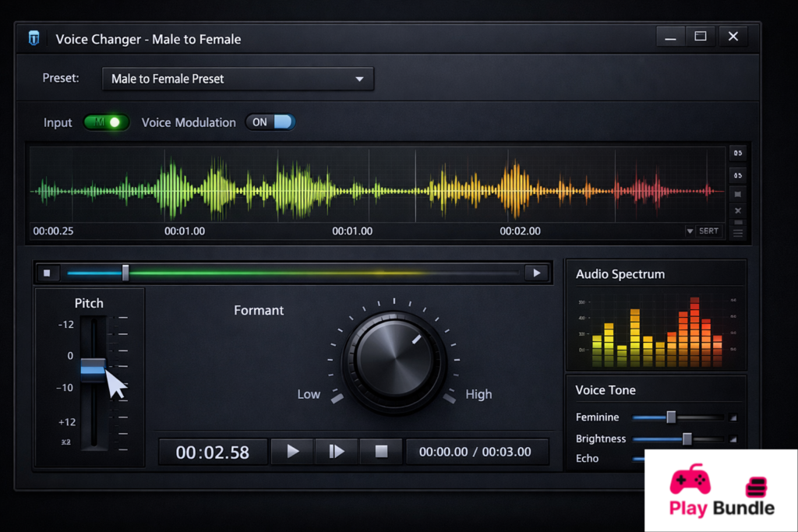Click the step-forward play icon
Image resolution: width=798 pixels, height=532 pixels.
[x=337, y=451]
